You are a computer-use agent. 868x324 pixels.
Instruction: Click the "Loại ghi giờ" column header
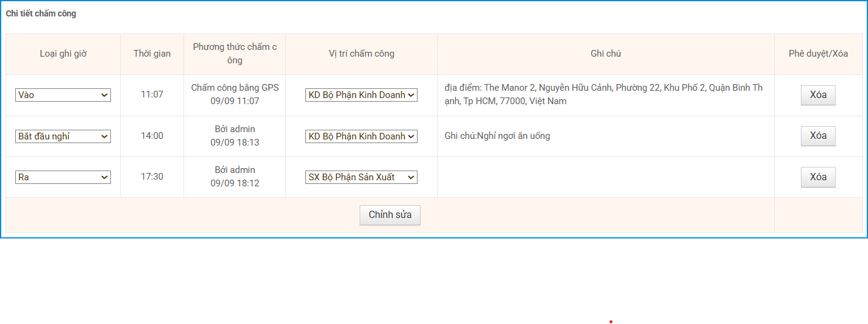coord(63,54)
